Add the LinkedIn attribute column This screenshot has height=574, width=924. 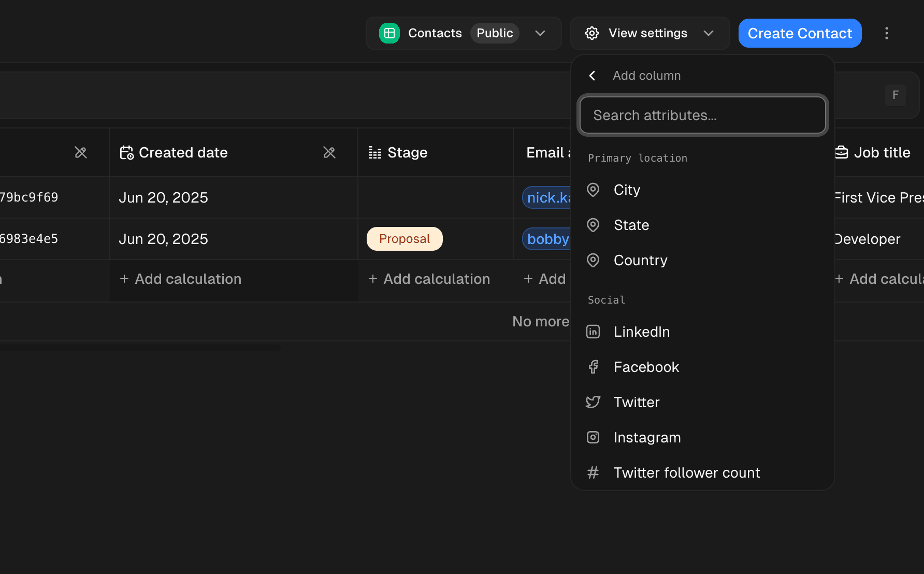[642, 332]
